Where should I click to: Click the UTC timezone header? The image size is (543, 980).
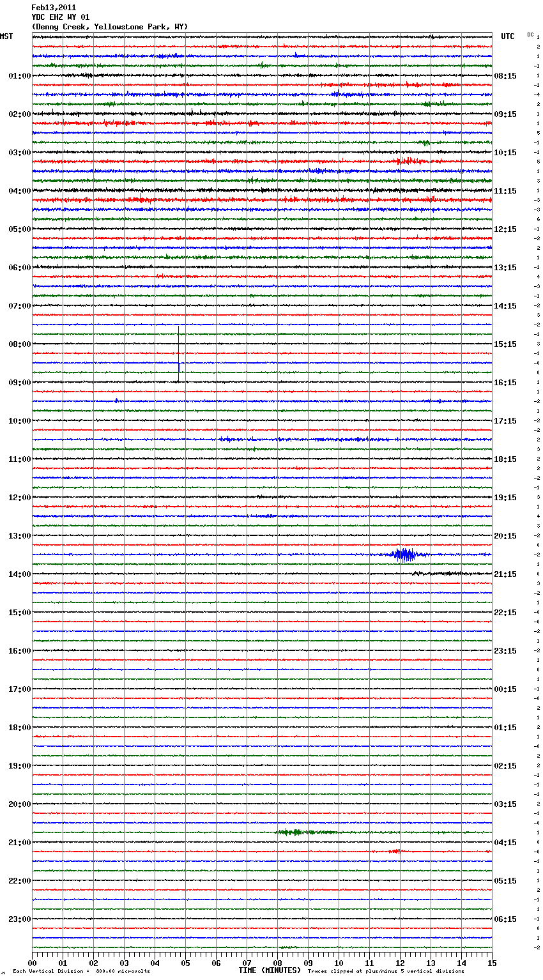pyautogui.click(x=508, y=36)
